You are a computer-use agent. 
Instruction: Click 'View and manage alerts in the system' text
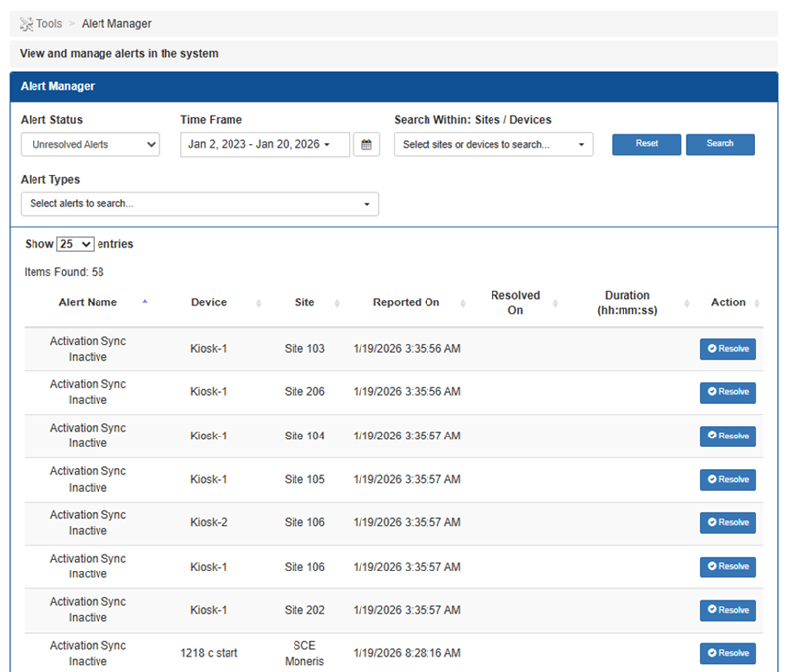click(x=118, y=54)
